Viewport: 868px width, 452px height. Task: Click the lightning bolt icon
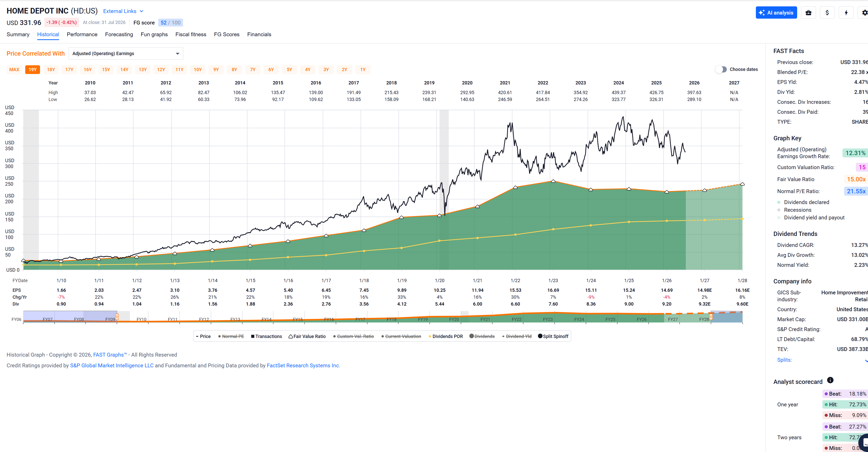[x=846, y=13]
